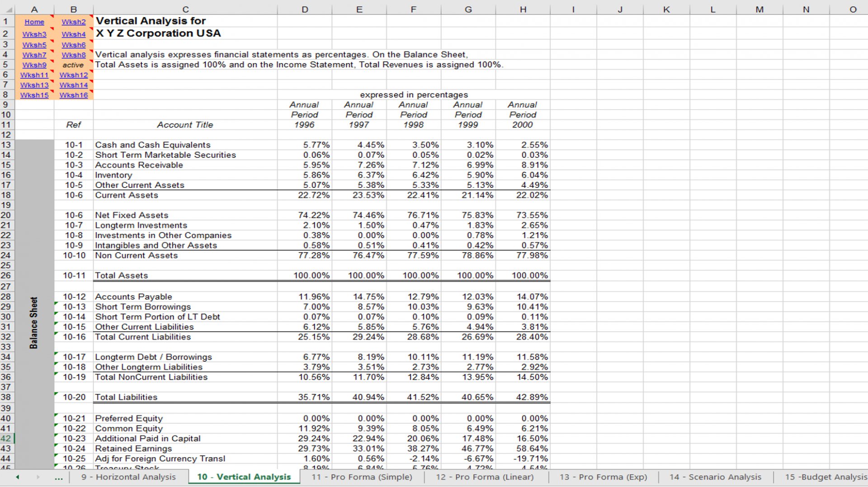Click the 'Account Title' header cell
868x487 pixels.
tap(185, 125)
